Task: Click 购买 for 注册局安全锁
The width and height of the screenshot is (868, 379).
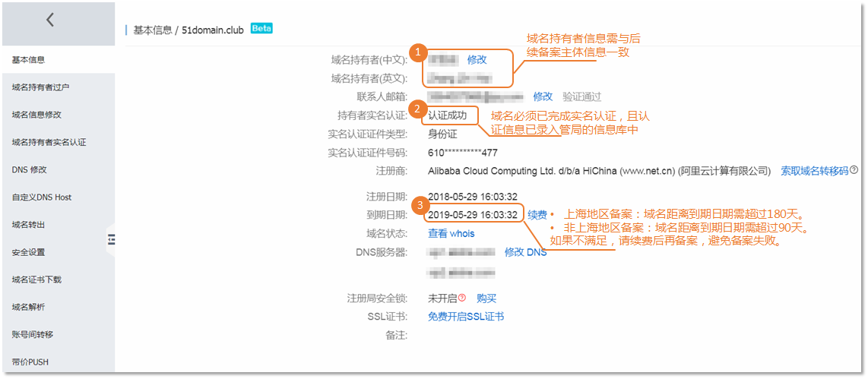Action: point(486,298)
